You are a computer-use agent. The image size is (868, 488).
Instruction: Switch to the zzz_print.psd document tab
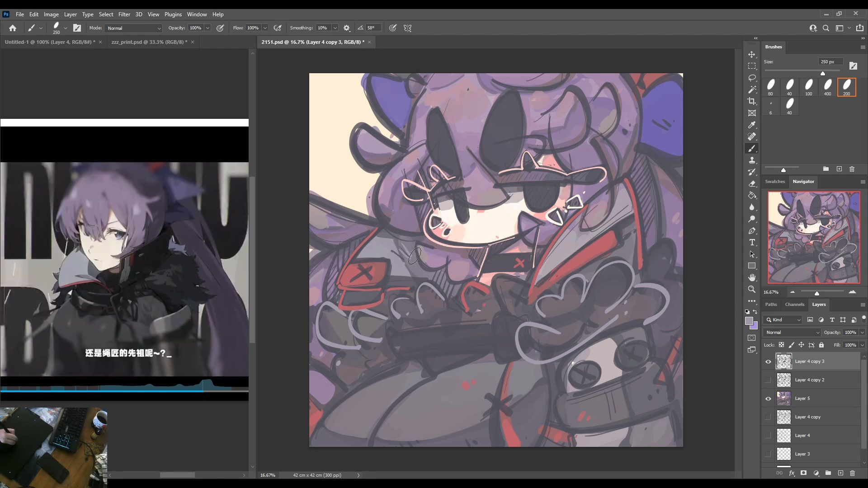point(149,42)
